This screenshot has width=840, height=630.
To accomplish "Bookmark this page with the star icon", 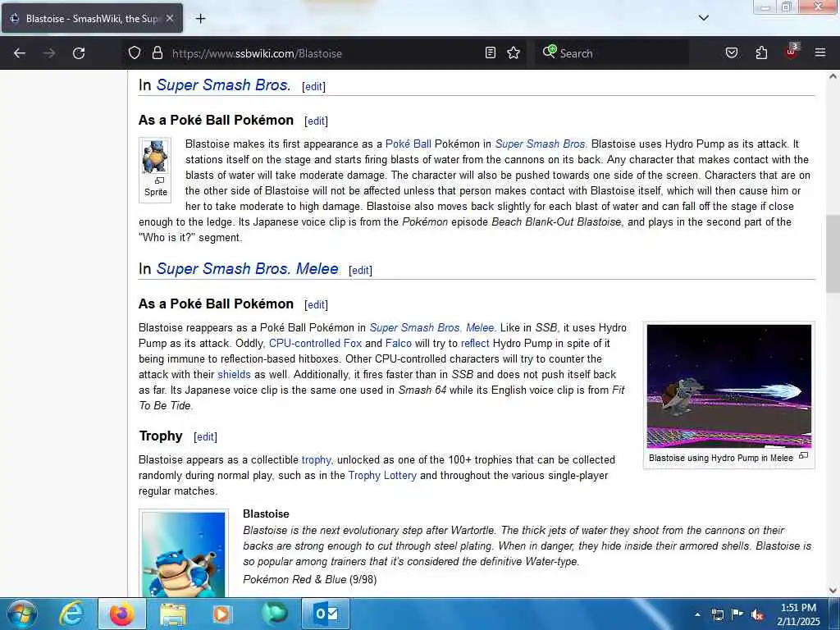I will click(514, 52).
